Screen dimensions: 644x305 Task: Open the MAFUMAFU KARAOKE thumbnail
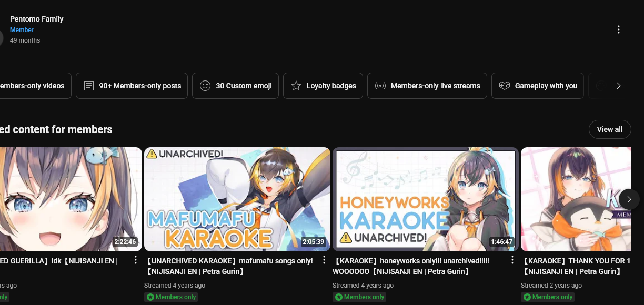pyautogui.click(x=237, y=199)
